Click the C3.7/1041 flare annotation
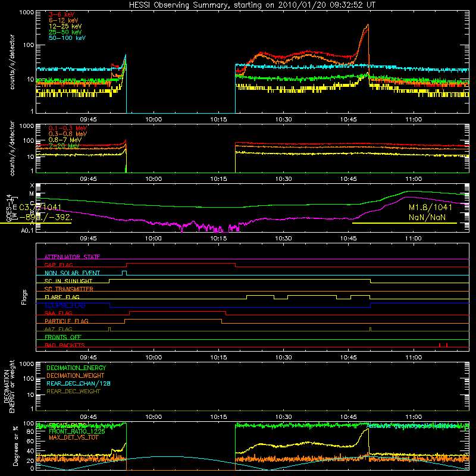This screenshot has width=476, height=476. [40, 207]
